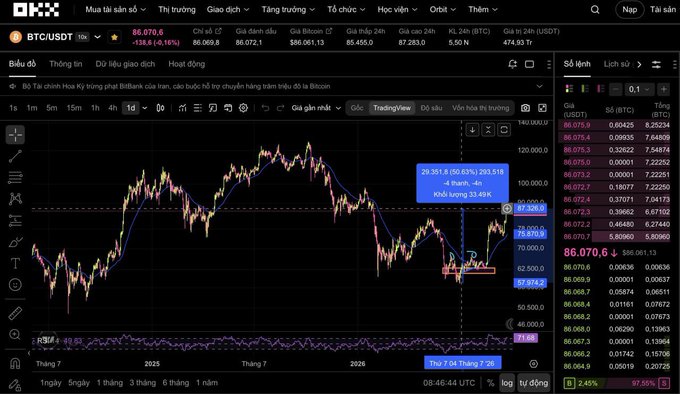
Task: Select the trend line drawing tool
Action: (x=15, y=156)
